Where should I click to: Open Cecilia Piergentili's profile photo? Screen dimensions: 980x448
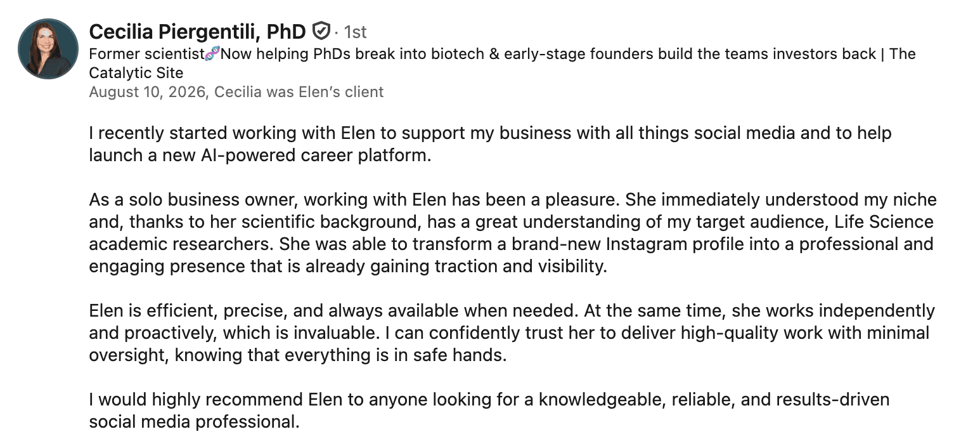[48, 49]
